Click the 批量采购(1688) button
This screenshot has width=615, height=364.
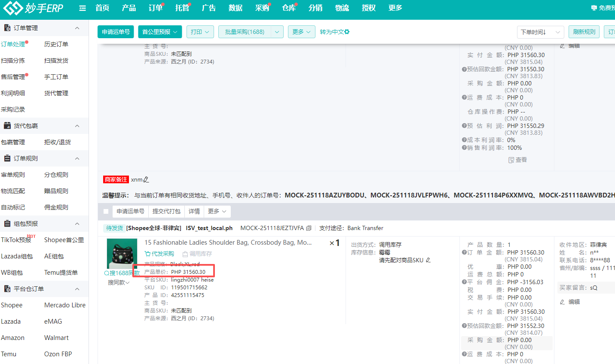click(245, 32)
